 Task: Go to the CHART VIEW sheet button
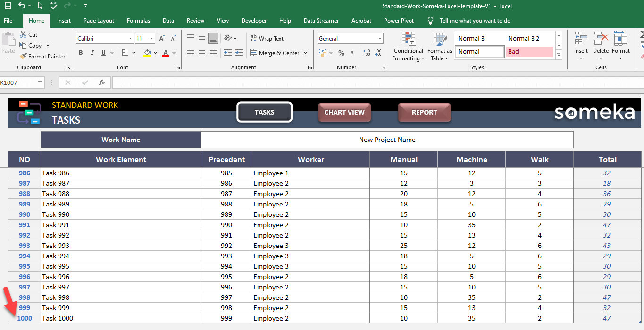click(x=344, y=112)
